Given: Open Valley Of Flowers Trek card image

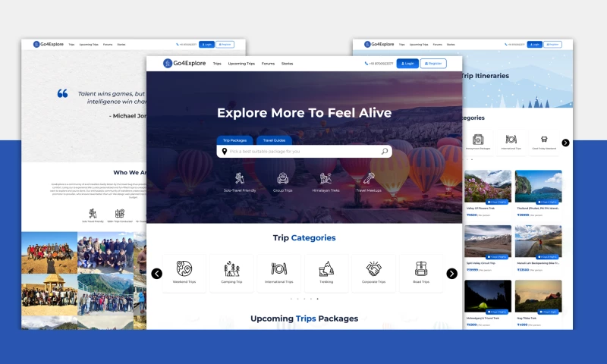Looking at the screenshot, I should [x=488, y=187].
